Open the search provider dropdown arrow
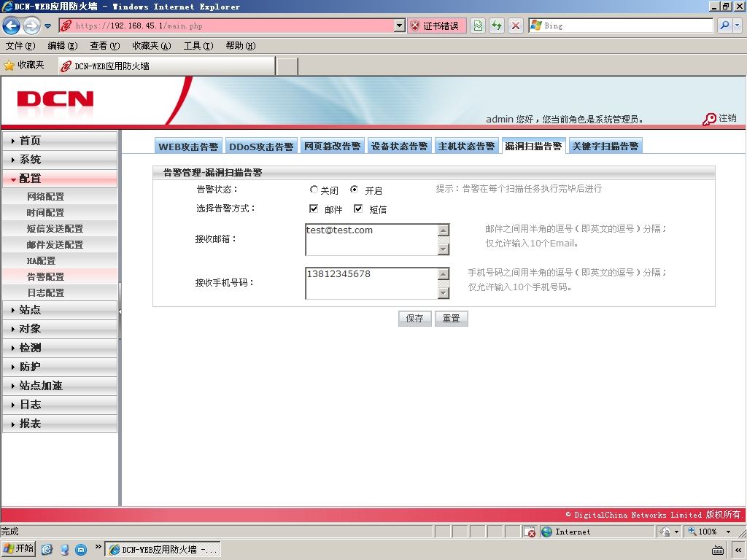 click(737, 26)
